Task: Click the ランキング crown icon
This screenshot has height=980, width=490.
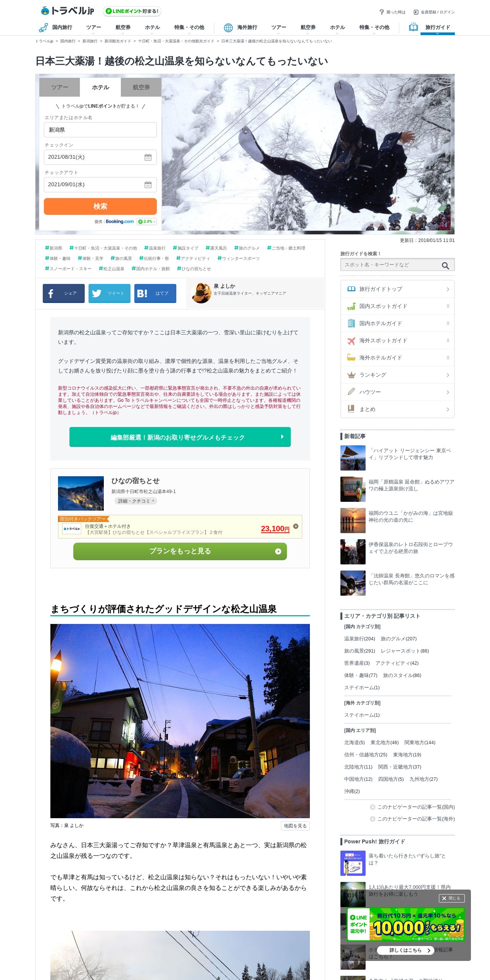Action: pyautogui.click(x=351, y=375)
